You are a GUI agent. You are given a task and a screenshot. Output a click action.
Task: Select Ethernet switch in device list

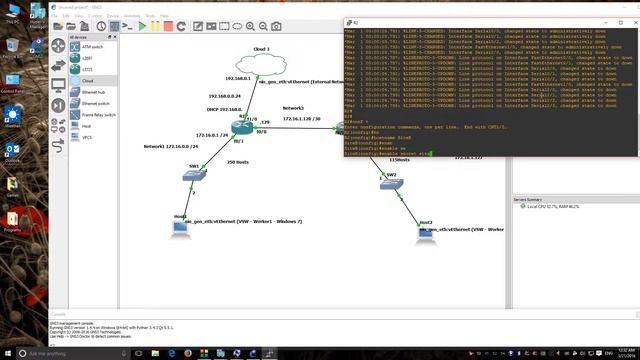(x=93, y=104)
